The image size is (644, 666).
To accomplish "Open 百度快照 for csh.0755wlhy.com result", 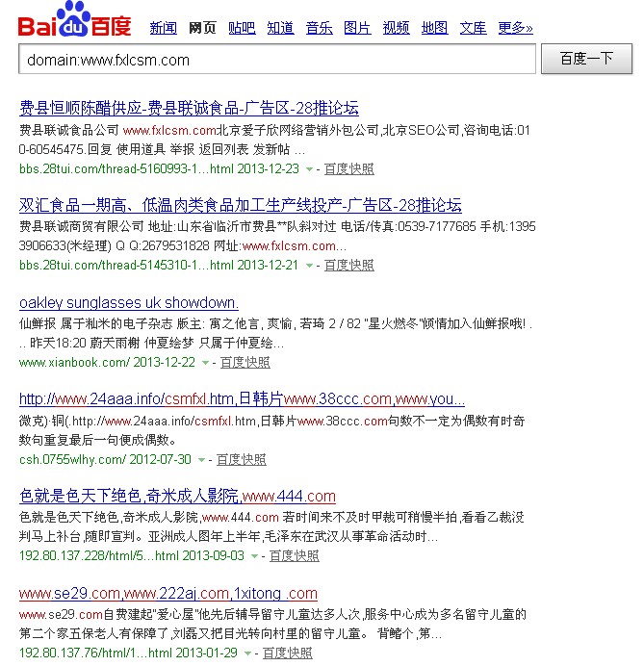I will pos(242,460).
